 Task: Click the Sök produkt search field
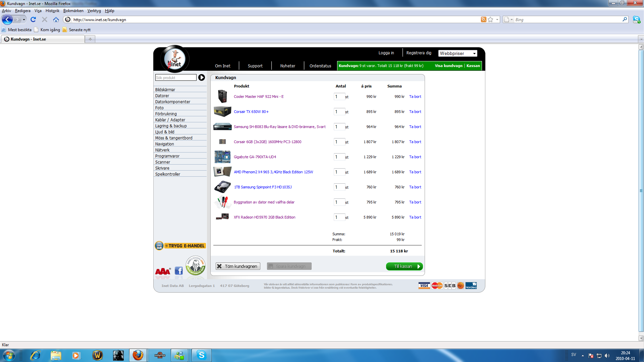click(176, 77)
